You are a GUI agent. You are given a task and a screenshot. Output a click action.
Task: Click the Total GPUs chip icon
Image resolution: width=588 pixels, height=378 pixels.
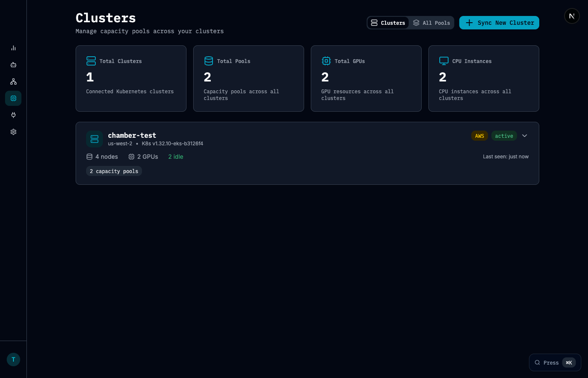(326, 61)
